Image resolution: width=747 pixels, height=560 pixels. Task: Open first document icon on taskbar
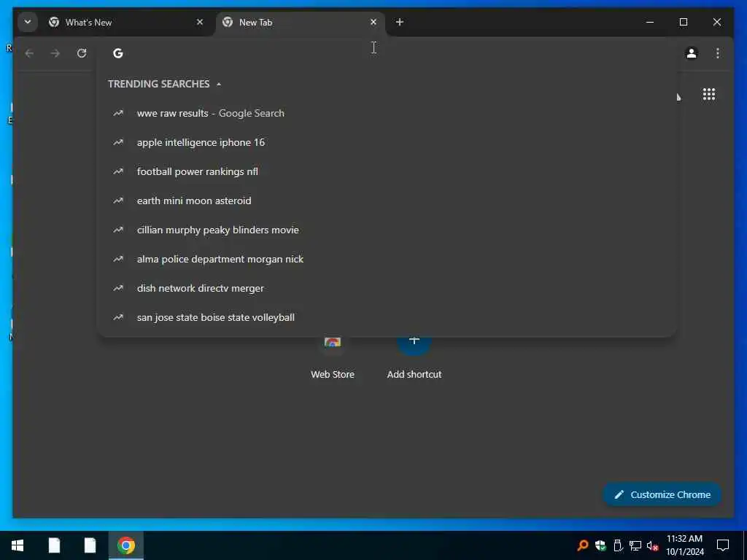54,545
